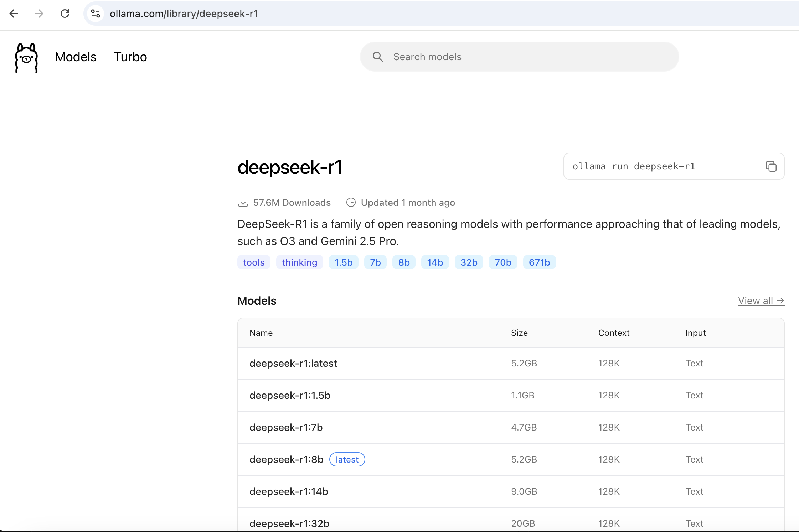Open the deepseek-r1:14b model entry
The height and width of the screenshot is (532, 799).
click(288, 491)
